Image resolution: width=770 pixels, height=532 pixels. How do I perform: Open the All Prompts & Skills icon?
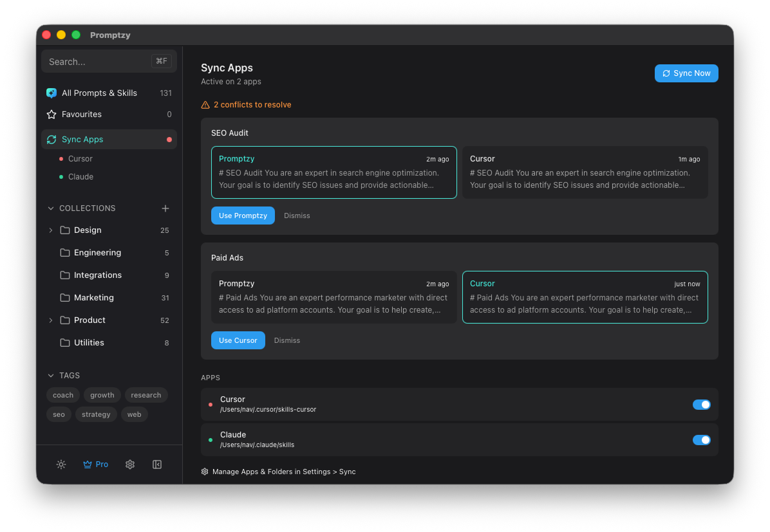[51, 93]
